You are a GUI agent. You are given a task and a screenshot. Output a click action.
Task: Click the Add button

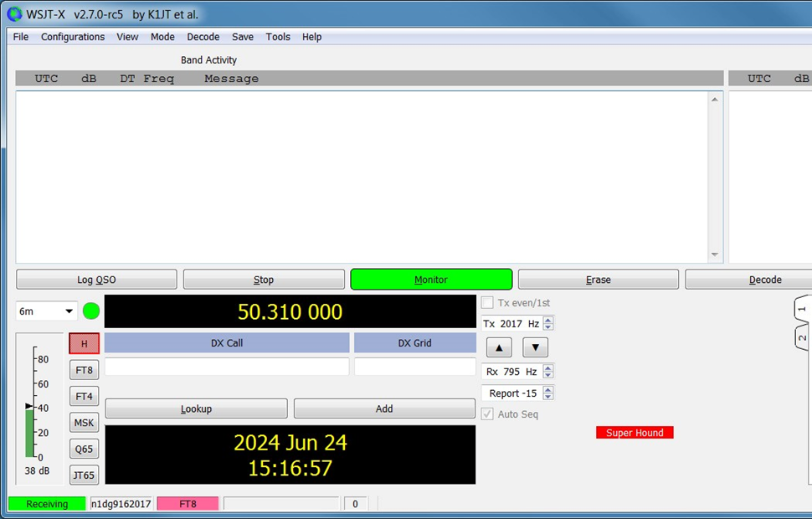point(384,409)
